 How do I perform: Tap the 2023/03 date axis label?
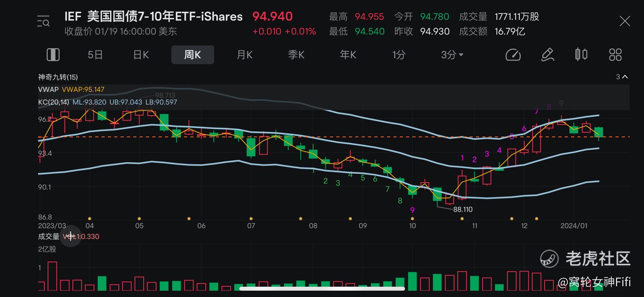pyautogui.click(x=52, y=226)
